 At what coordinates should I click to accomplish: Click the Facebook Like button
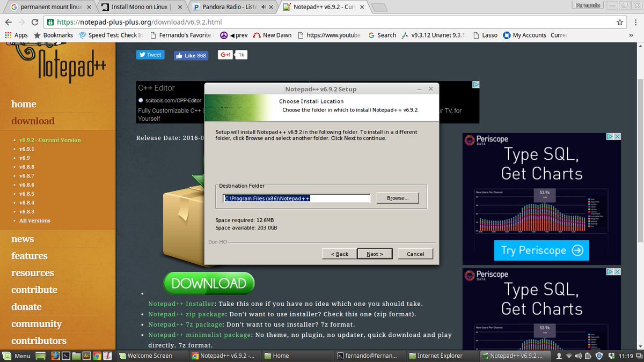191,55
